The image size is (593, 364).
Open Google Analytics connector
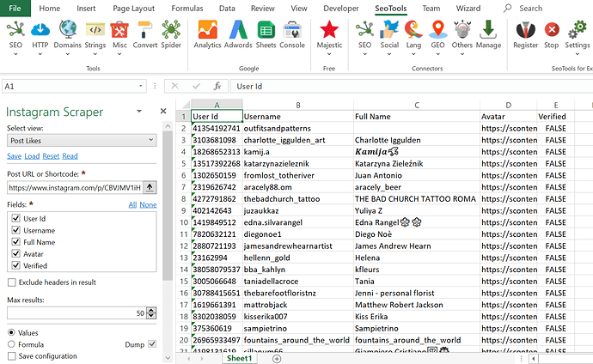pos(207,30)
